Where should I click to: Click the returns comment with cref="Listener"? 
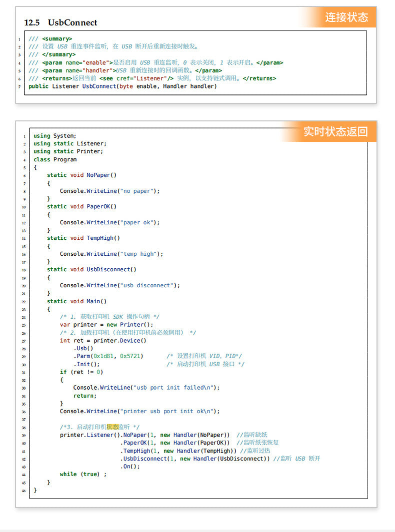pos(152,78)
